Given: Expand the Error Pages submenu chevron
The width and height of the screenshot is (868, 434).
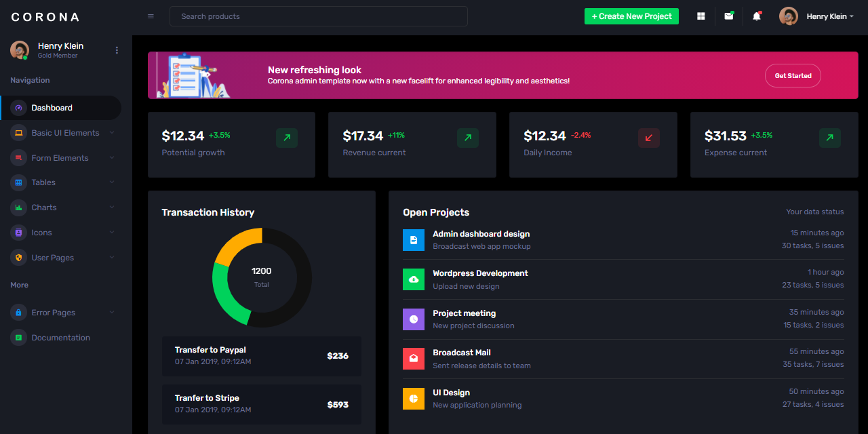Looking at the screenshot, I should (x=112, y=313).
